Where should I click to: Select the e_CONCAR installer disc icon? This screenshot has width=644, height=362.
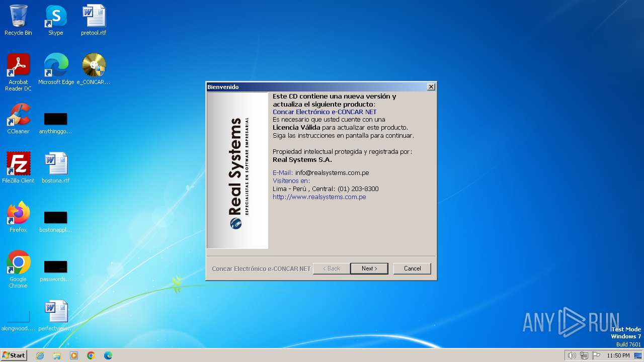(94, 69)
